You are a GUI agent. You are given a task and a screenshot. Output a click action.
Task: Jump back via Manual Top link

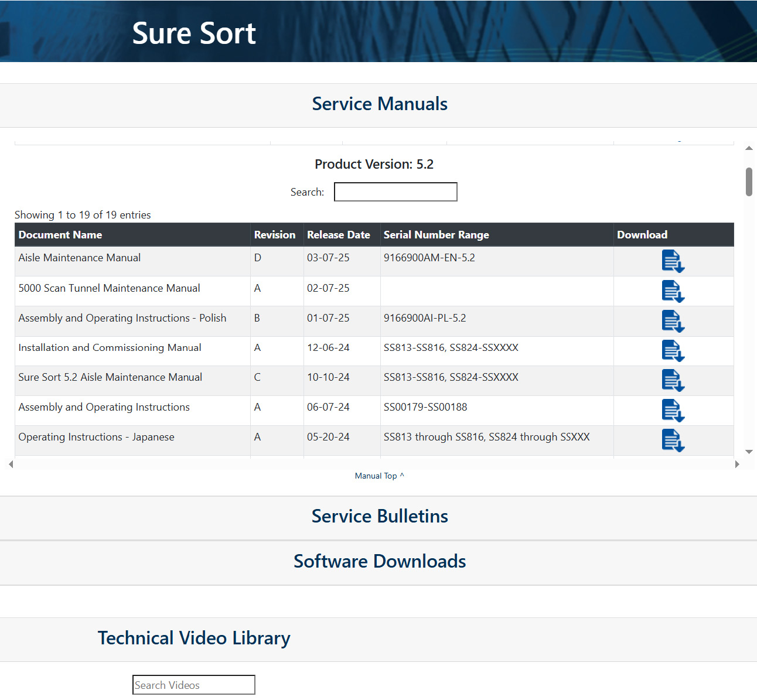pos(379,476)
